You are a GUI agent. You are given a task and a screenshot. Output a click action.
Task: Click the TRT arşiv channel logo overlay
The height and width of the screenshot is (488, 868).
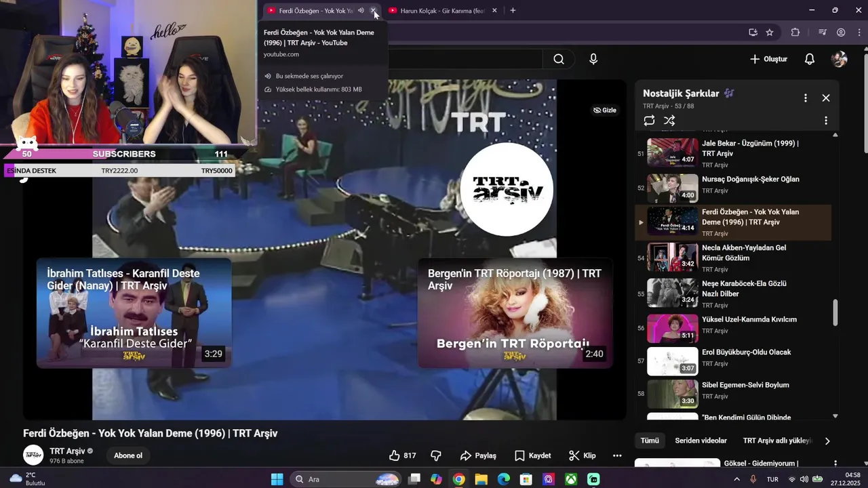tap(507, 189)
